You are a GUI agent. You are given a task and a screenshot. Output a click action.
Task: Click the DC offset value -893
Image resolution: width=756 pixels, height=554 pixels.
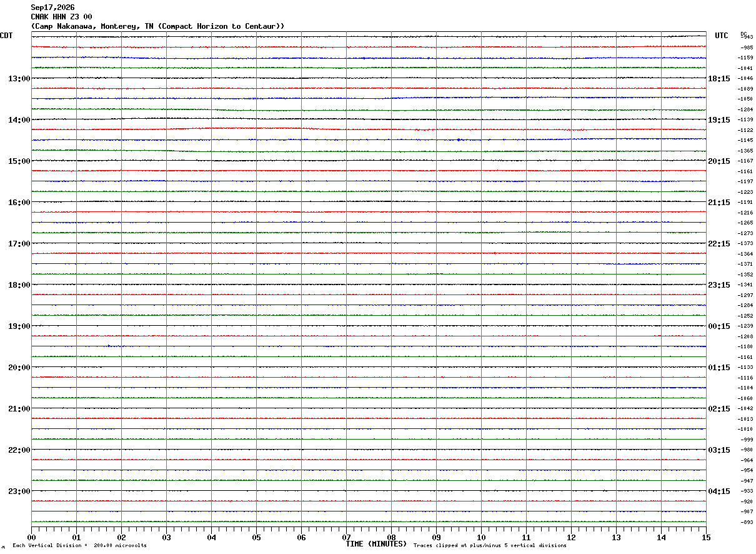(747, 522)
